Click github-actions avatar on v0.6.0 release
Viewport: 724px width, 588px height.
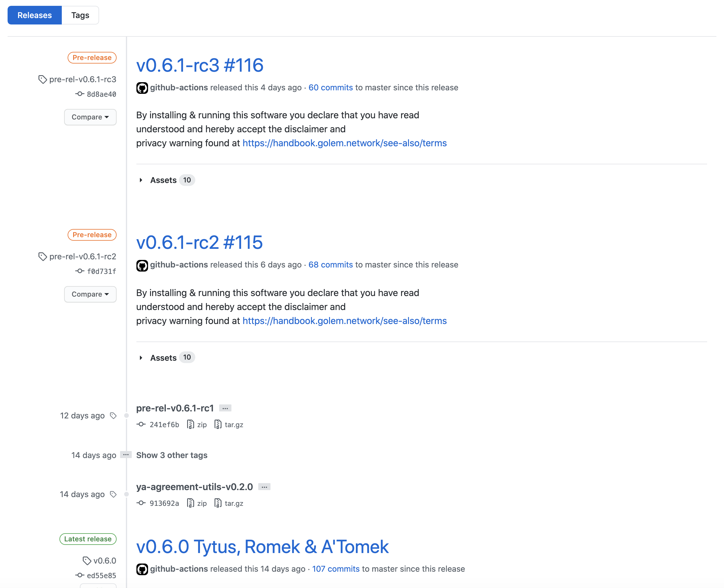(x=142, y=569)
